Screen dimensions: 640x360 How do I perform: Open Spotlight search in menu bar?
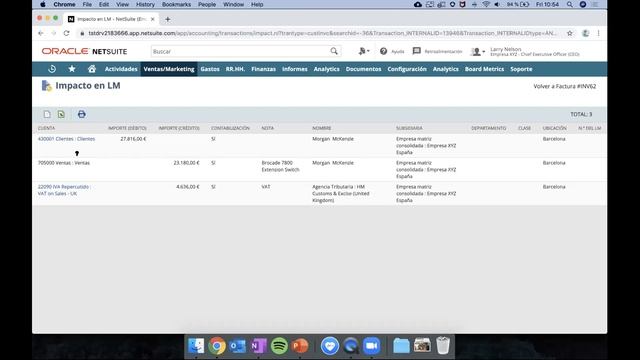pyautogui.click(x=569, y=4)
